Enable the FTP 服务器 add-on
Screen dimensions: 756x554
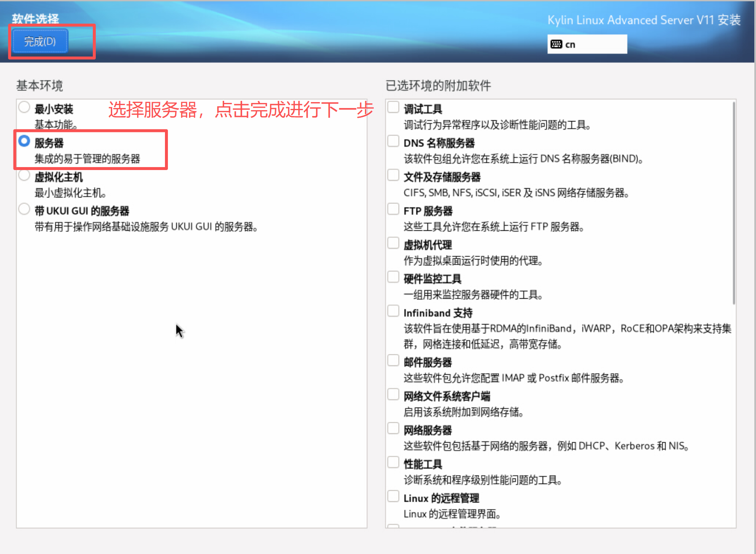393,209
